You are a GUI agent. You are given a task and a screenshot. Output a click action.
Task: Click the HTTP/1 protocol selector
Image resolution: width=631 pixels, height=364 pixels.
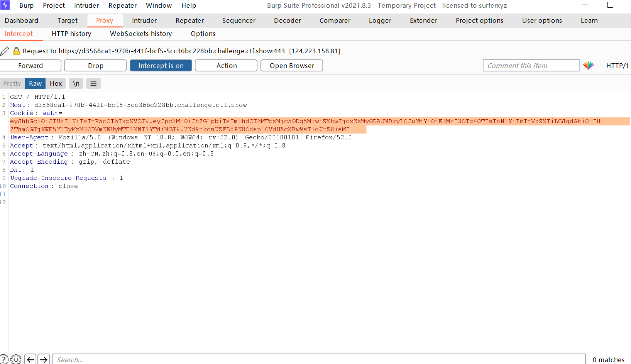[617, 66]
